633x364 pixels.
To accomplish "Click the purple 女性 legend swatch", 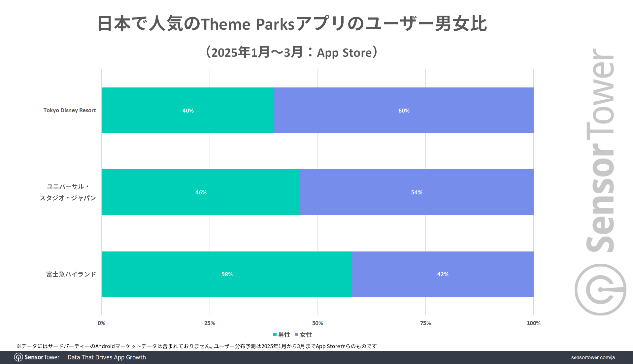I will coord(296,335).
